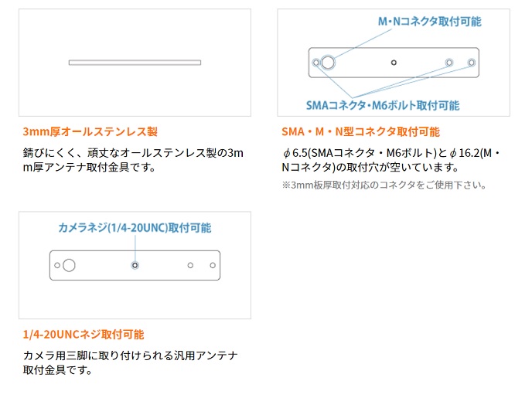The height and width of the screenshot is (398, 532).
Task: Select the 'SMA・M・N型コネクタ取付可能' heading
Action: [x=360, y=131]
